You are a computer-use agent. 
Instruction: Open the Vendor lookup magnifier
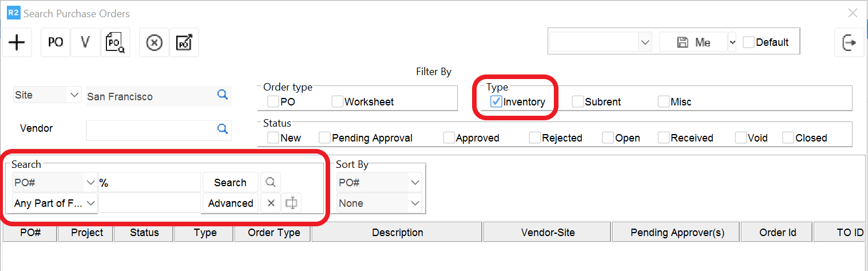tap(223, 129)
